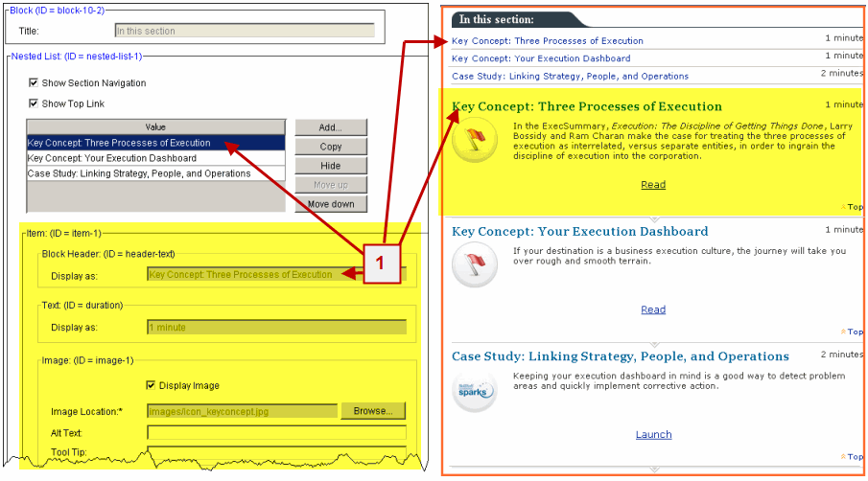Click the Sparks icon beside the Case Study
The width and height of the screenshot is (868, 481).
tap(475, 390)
